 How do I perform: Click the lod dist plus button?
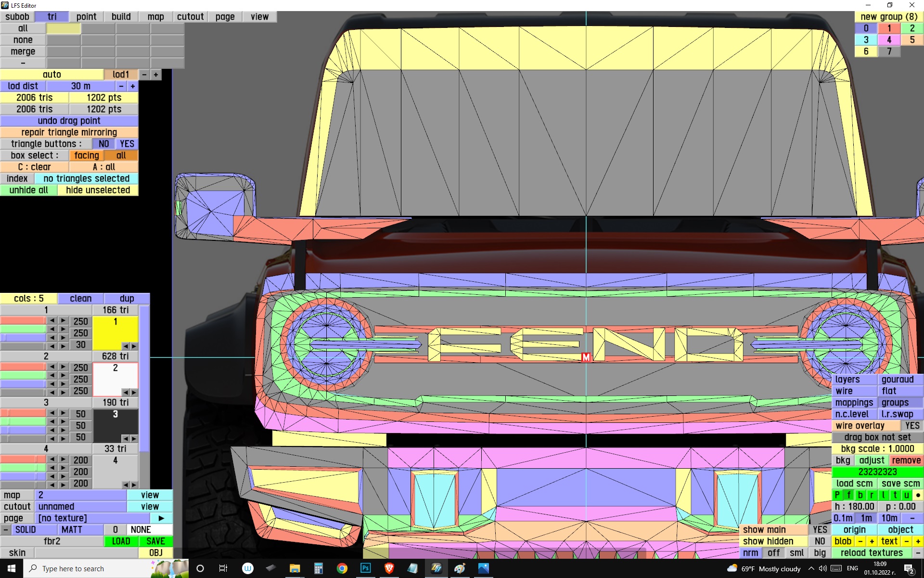point(132,86)
